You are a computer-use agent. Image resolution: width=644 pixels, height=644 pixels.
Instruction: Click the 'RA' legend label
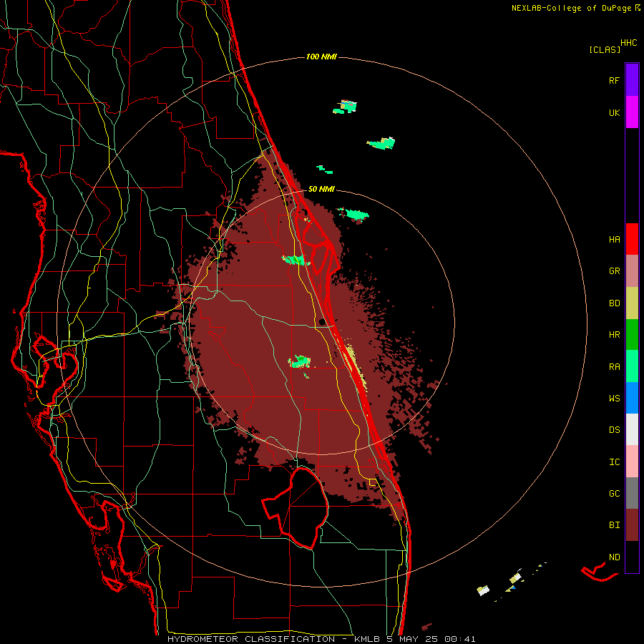614,366
